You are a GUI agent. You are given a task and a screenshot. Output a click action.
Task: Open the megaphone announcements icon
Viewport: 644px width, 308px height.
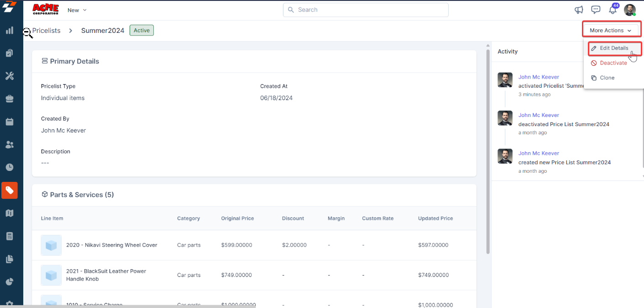click(579, 10)
